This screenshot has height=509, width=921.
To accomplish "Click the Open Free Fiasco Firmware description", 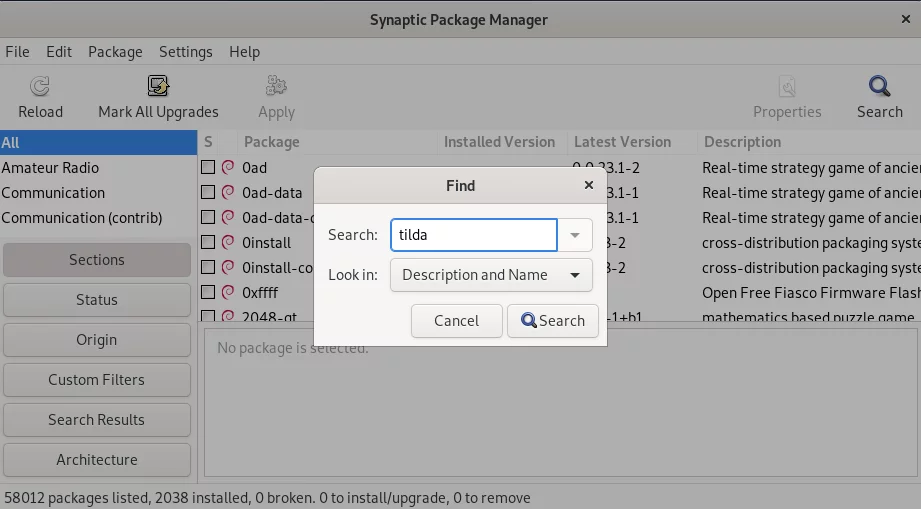I will [x=811, y=292].
